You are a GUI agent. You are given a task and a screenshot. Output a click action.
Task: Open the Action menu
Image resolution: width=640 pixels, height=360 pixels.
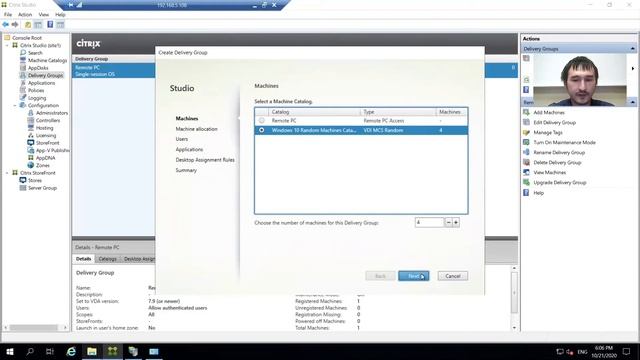[25, 15]
